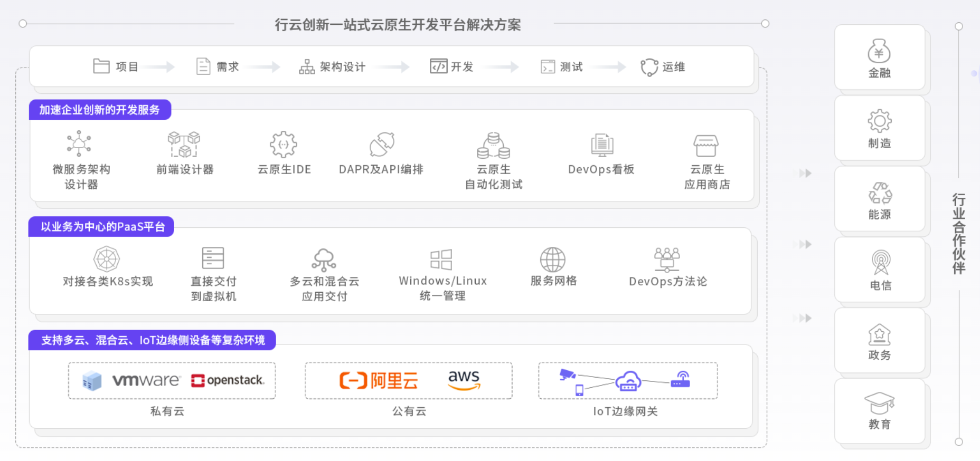Viewport: 980px width, 461px height.
Task: Select the 前端设计器 cubes icon
Action: 184,145
